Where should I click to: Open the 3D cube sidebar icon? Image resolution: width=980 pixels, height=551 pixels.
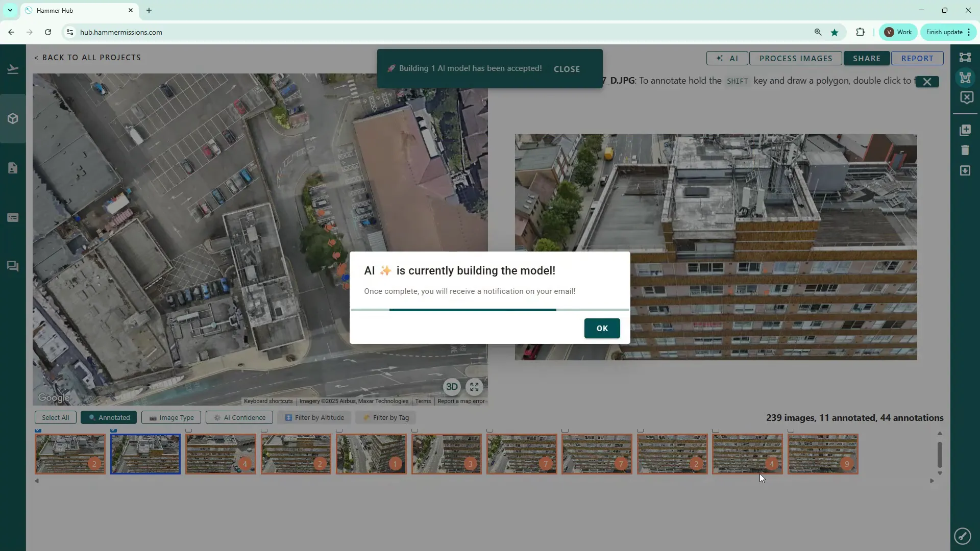13,118
